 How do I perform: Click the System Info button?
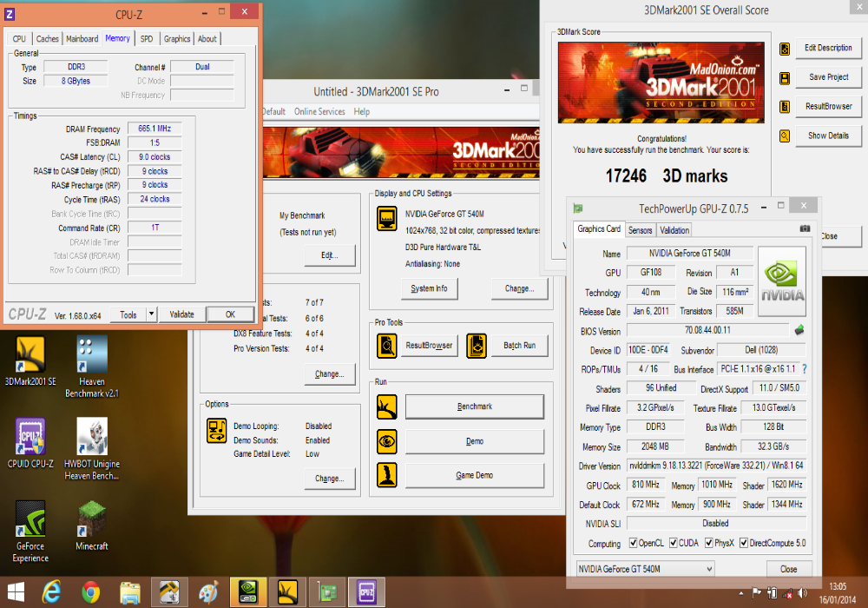pos(429,288)
